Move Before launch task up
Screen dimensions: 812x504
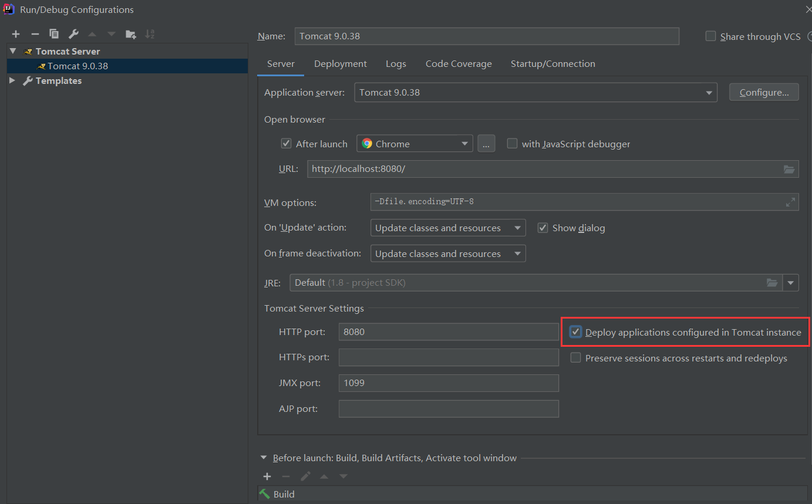[x=324, y=476]
